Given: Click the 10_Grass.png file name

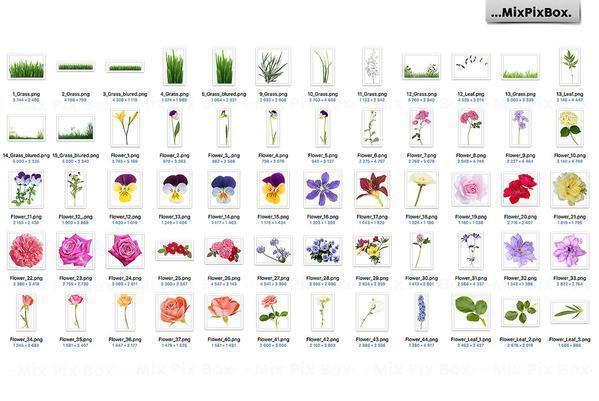Looking at the screenshot, I should (x=323, y=94).
